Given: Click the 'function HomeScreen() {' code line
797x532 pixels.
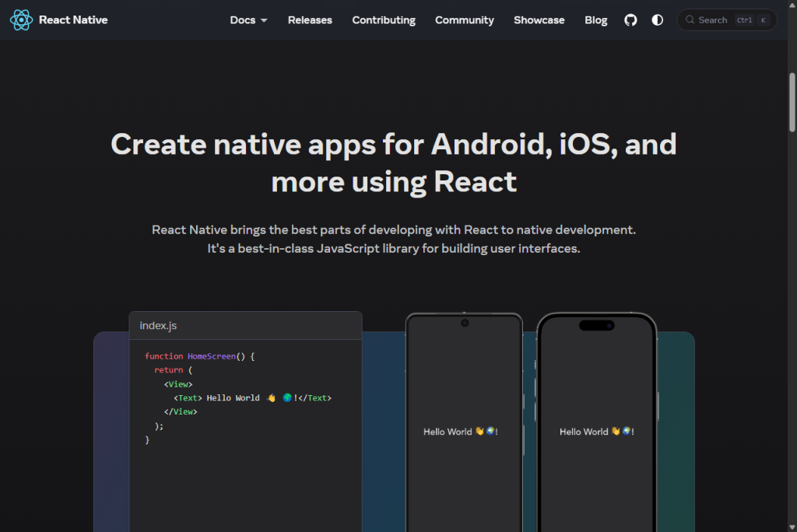Looking at the screenshot, I should (200, 356).
